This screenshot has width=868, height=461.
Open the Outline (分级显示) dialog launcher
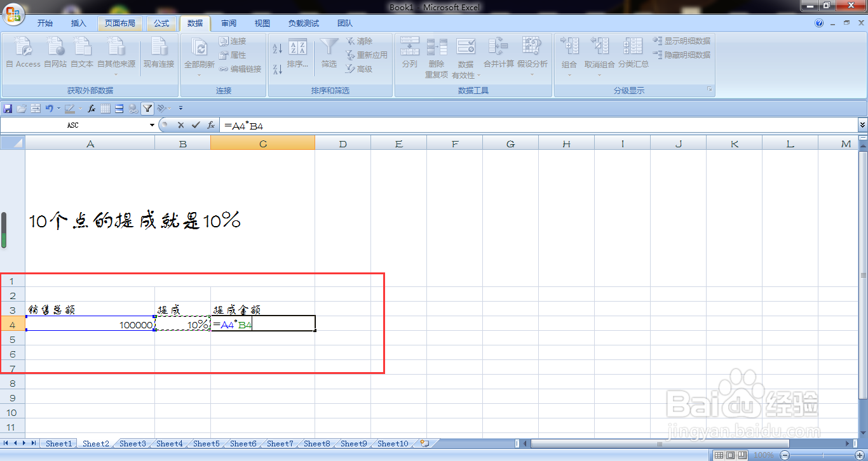[x=710, y=90]
